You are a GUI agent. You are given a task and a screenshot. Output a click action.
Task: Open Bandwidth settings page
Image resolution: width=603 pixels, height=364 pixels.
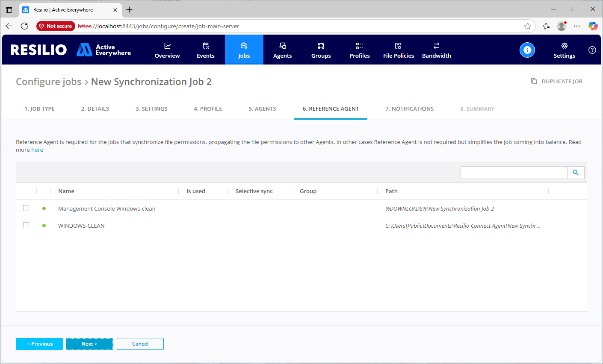tap(436, 50)
